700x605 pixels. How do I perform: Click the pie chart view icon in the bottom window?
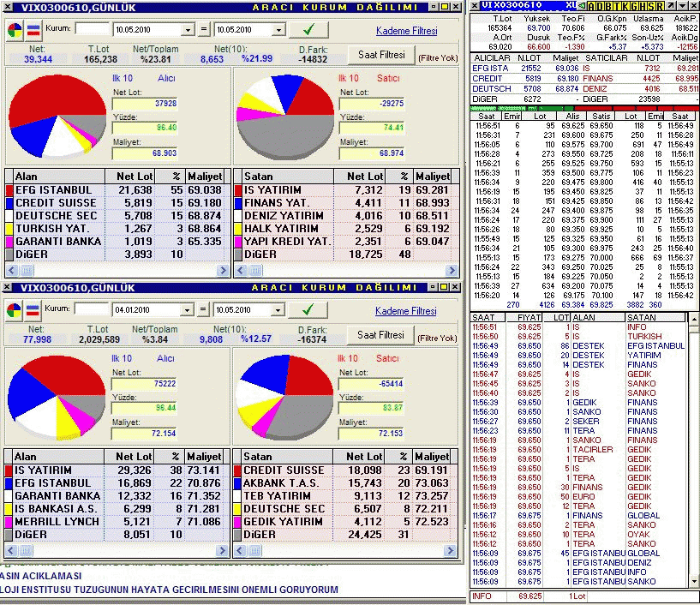point(14,310)
